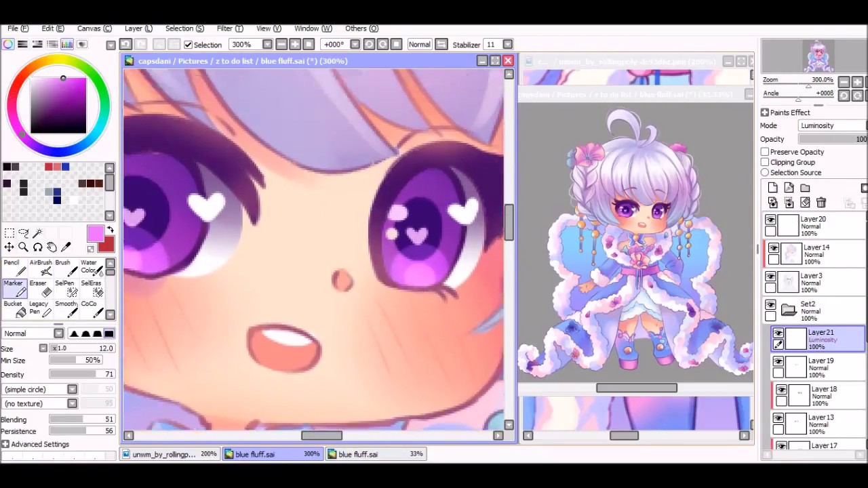Select the Bucket tool

(14, 309)
